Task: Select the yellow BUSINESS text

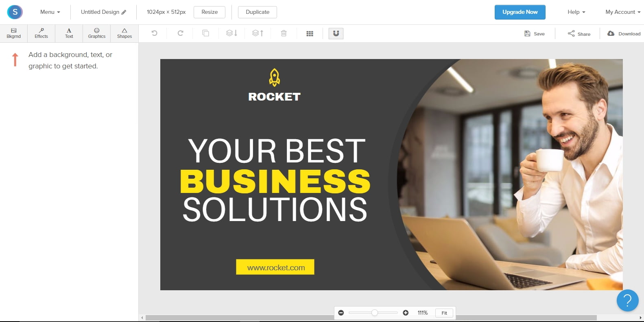Action: 275,181
